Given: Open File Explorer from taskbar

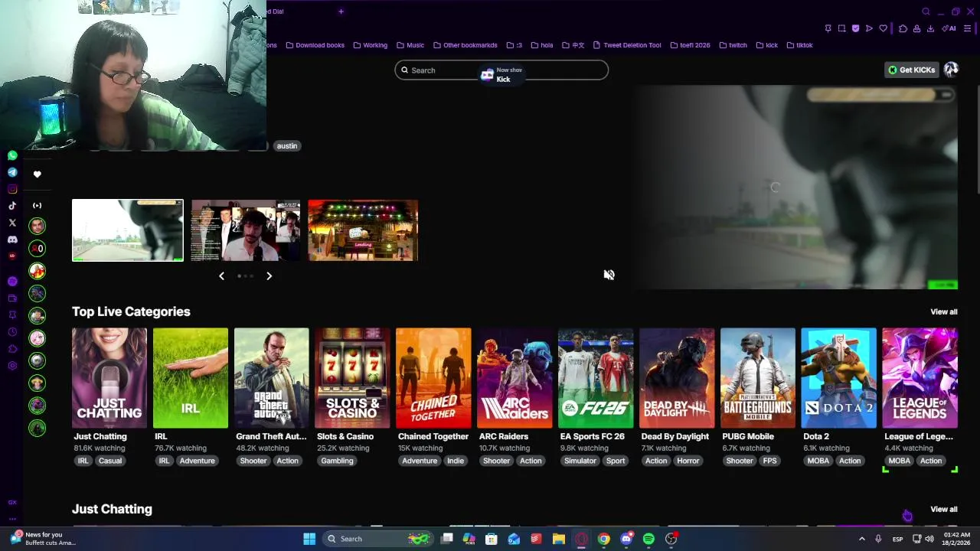Looking at the screenshot, I should tap(559, 539).
